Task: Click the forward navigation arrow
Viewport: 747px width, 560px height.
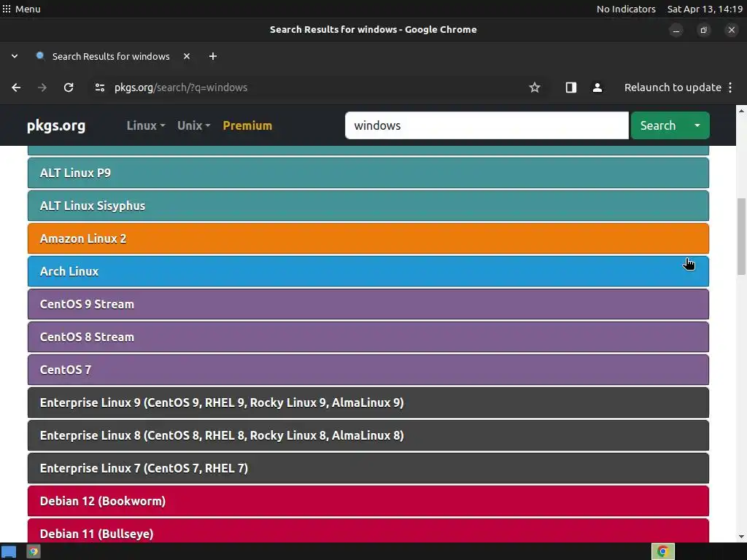Action: click(x=42, y=87)
